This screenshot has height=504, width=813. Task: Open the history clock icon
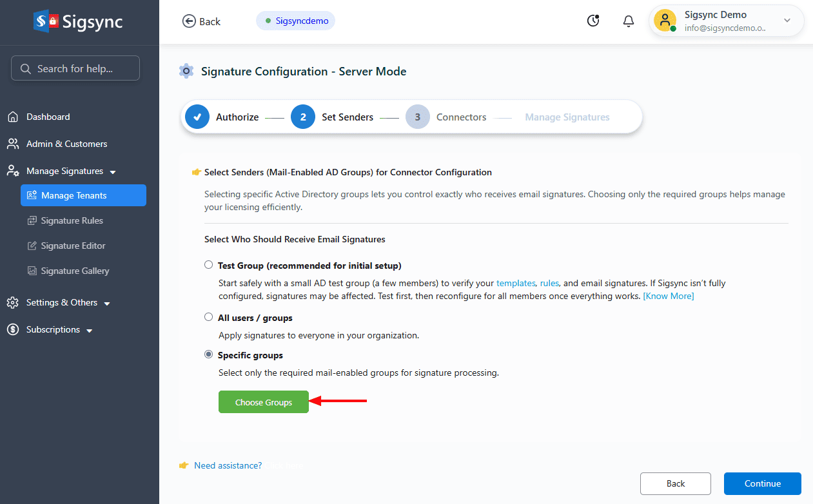pos(593,21)
